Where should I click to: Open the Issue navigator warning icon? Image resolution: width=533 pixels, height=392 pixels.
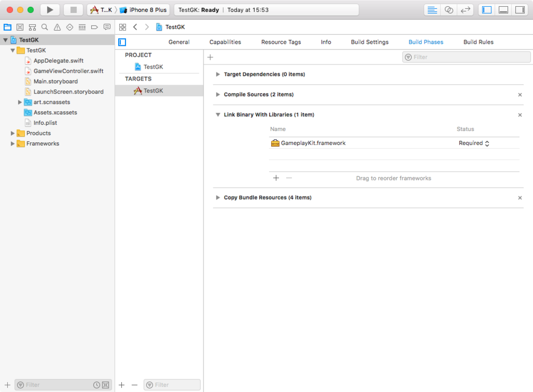coord(57,27)
